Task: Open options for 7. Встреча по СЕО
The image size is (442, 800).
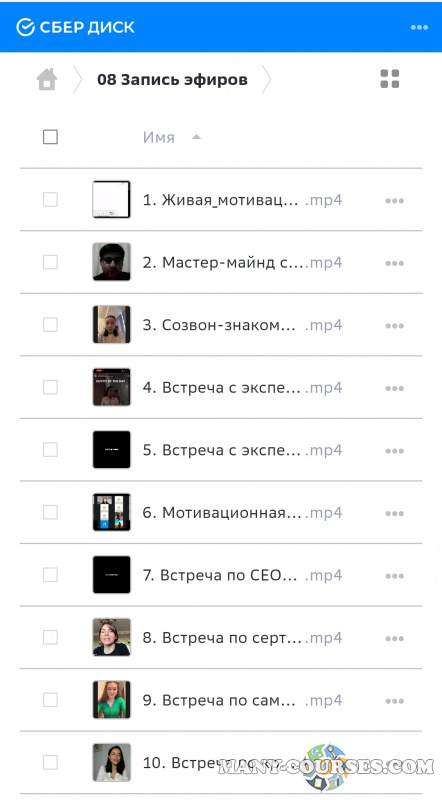Action: (395, 576)
